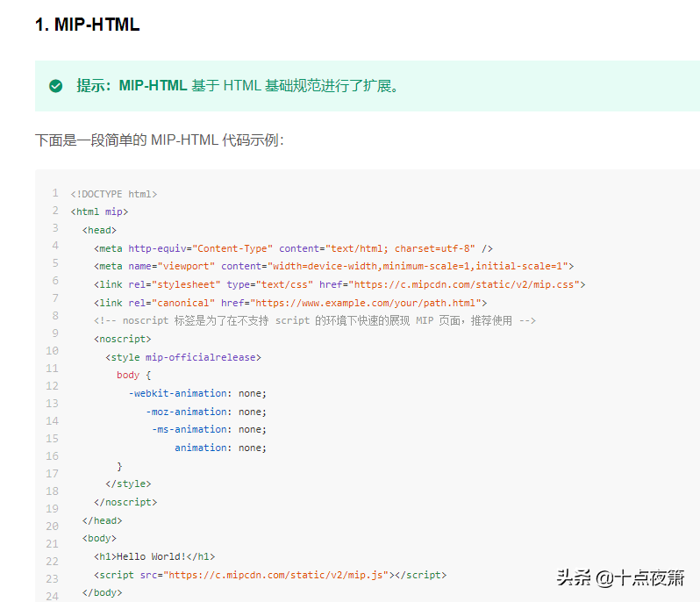Click the closing '</noscript>' tag
This screenshot has width=700, height=602.
click(x=125, y=503)
